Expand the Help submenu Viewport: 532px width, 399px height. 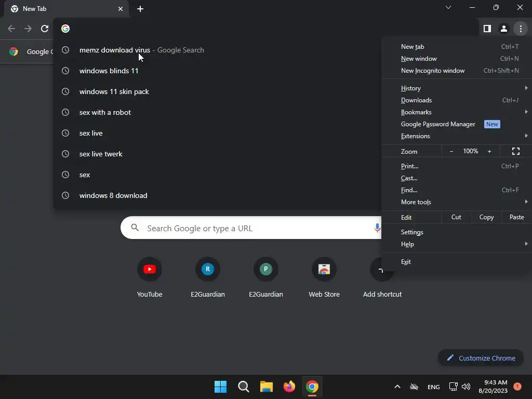click(x=457, y=244)
